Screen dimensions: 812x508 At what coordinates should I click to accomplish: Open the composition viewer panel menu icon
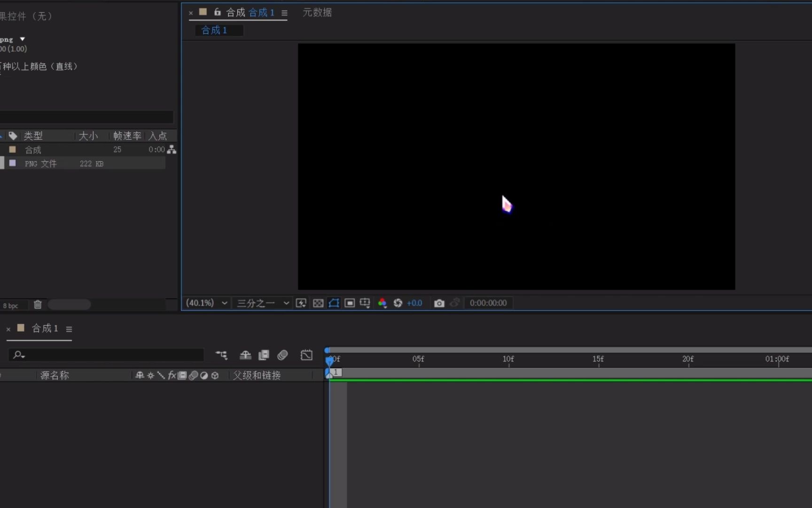coord(284,13)
